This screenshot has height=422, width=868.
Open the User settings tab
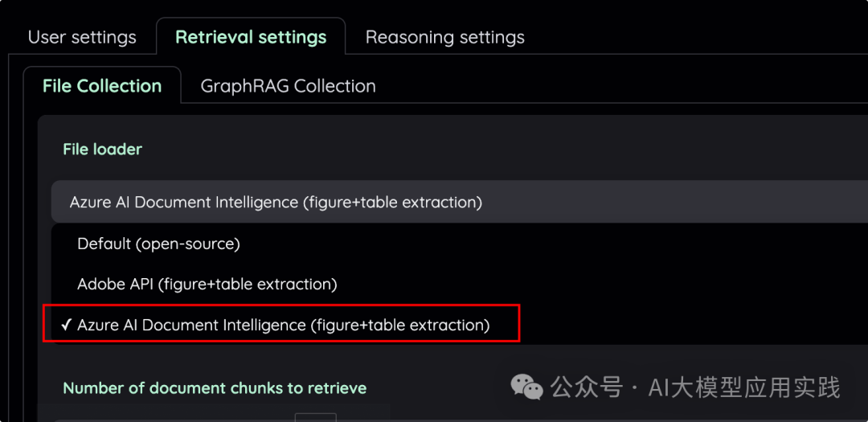click(82, 37)
